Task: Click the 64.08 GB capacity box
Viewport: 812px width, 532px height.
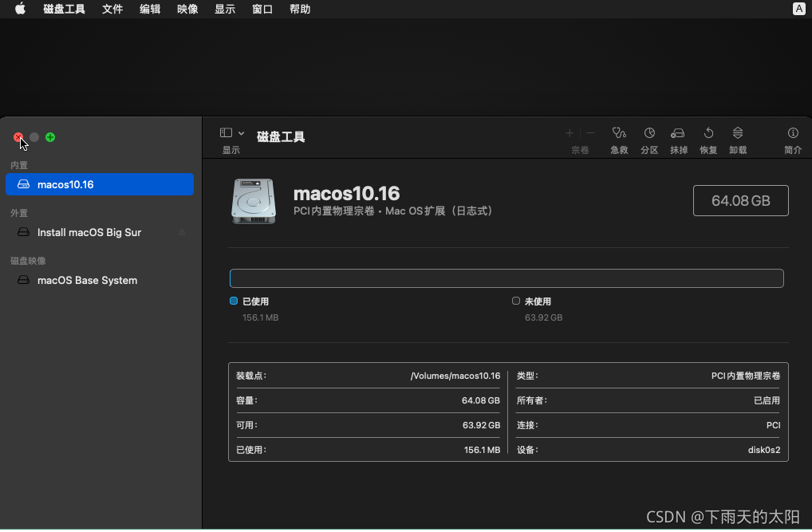Action: [740, 200]
